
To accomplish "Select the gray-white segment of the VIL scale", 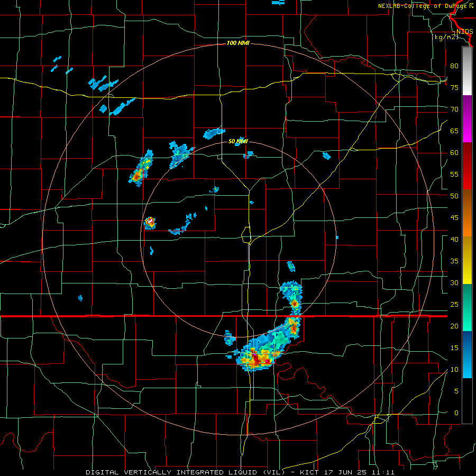I will (467, 71).
